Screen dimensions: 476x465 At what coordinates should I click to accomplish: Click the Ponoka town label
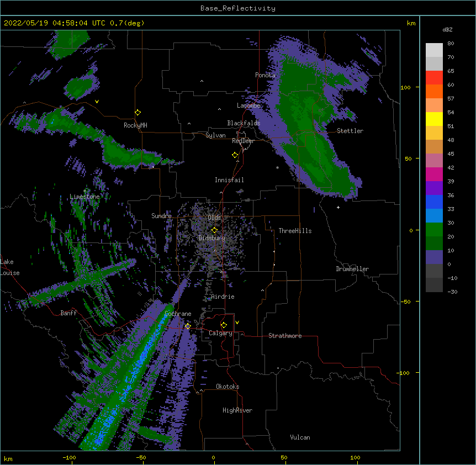click(265, 75)
